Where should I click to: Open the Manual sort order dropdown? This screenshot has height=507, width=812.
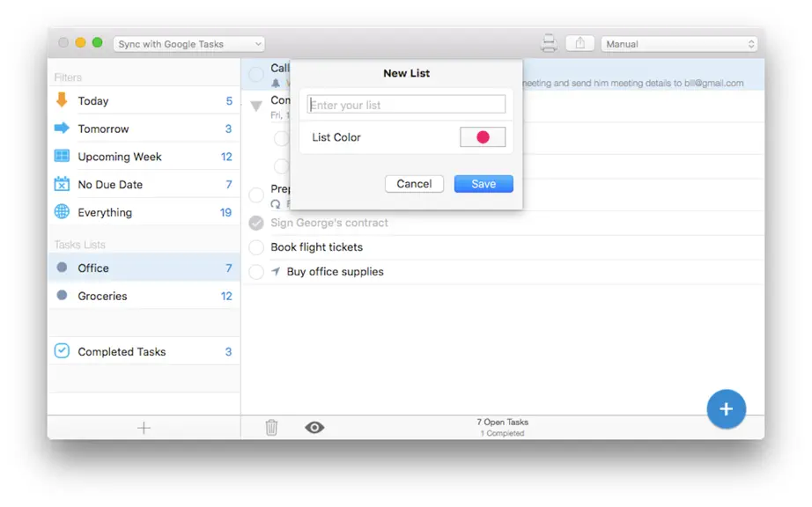pyautogui.click(x=679, y=44)
